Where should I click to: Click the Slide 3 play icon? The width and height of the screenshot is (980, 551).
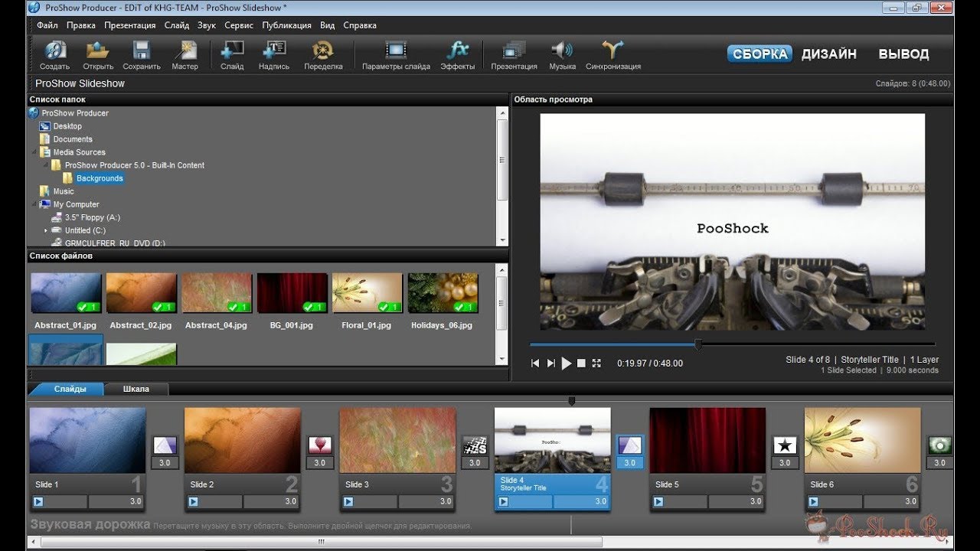348,502
